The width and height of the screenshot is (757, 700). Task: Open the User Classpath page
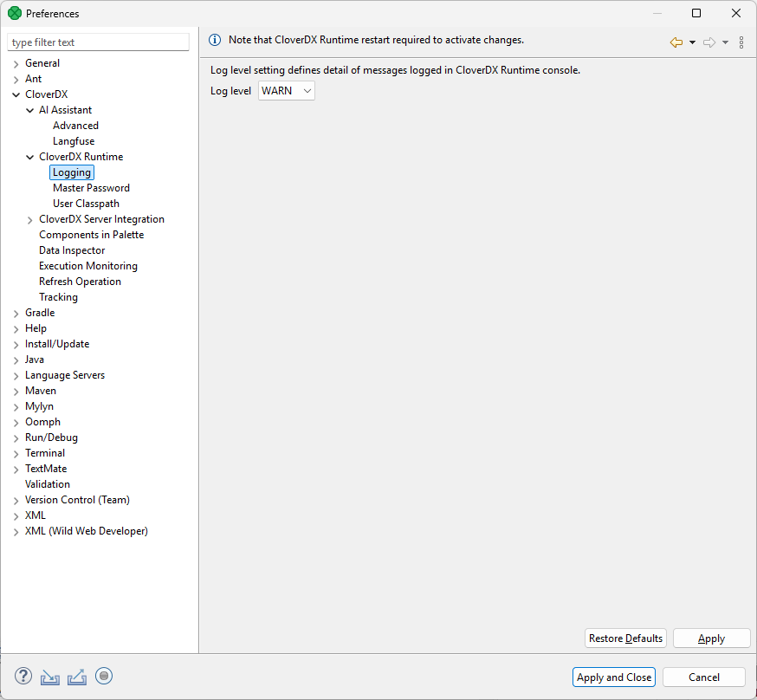click(86, 204)
